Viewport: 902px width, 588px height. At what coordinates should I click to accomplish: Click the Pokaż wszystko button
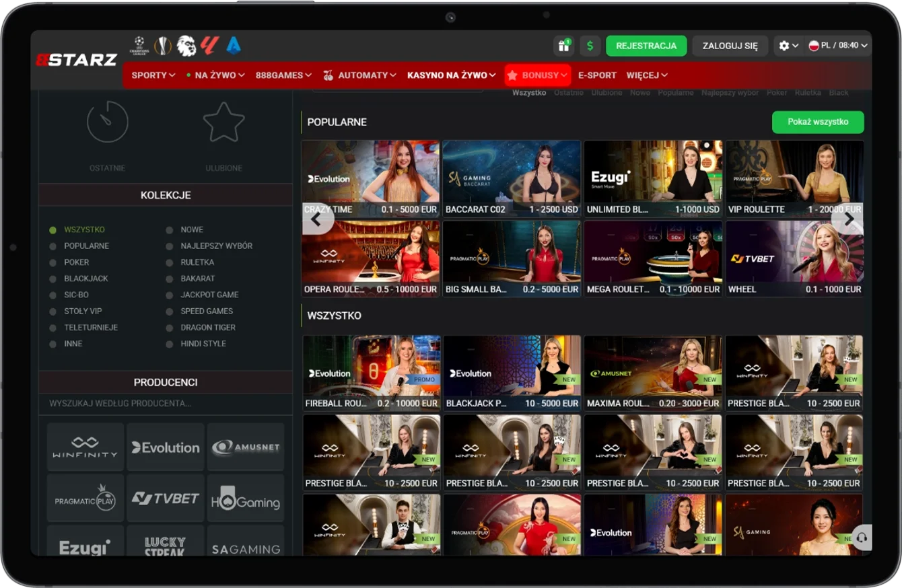pos(818,122)
